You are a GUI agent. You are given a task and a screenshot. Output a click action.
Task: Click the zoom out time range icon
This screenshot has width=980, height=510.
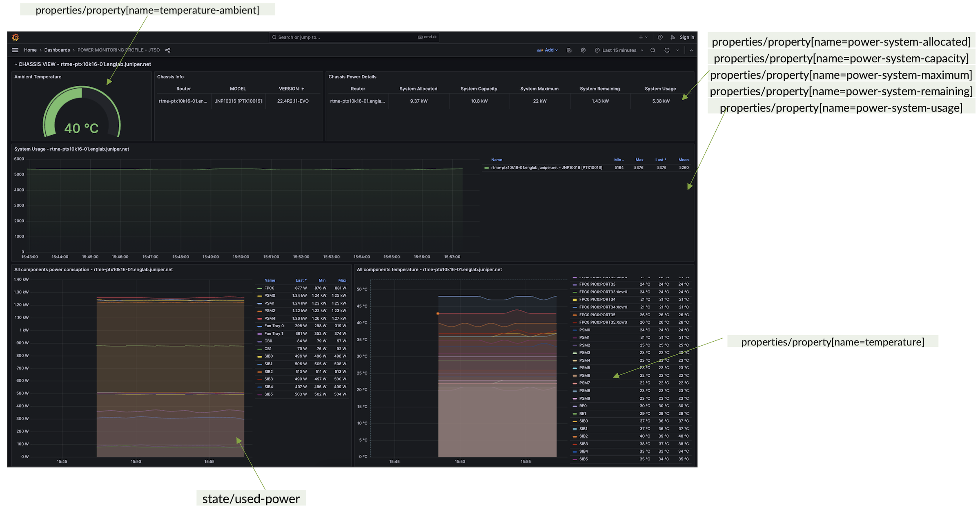[653, 50]
